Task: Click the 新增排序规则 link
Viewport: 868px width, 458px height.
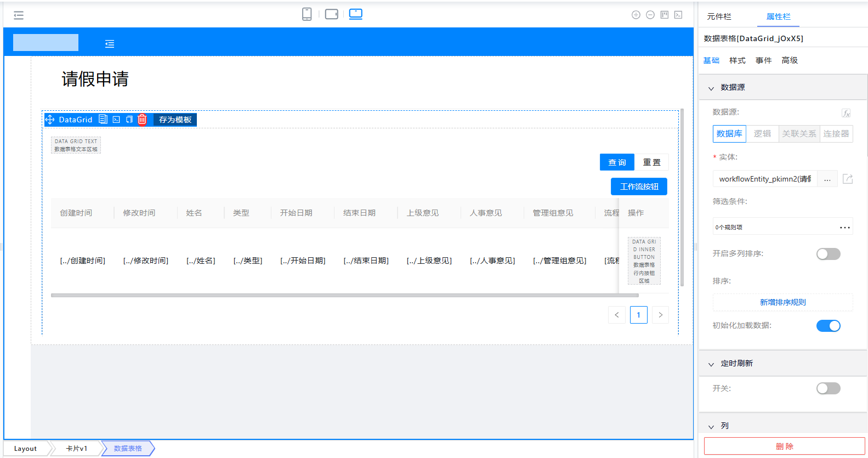Action: [x=782, y=302]
